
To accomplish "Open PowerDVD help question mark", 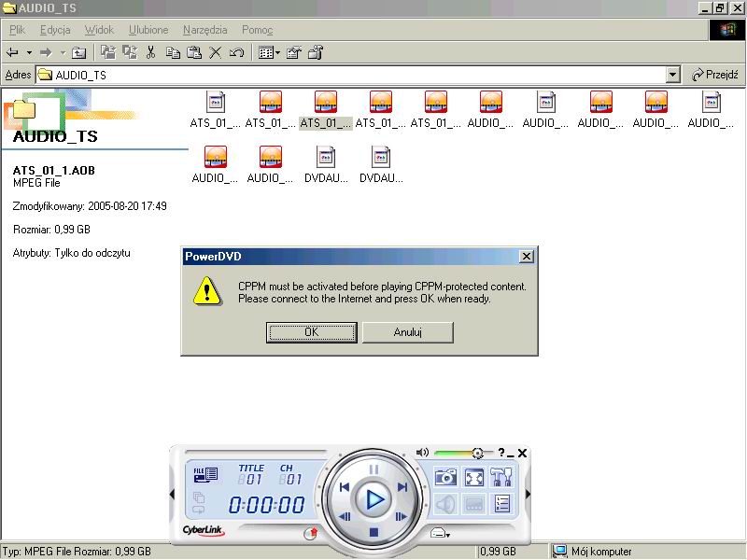I will (x=501, y=453).
